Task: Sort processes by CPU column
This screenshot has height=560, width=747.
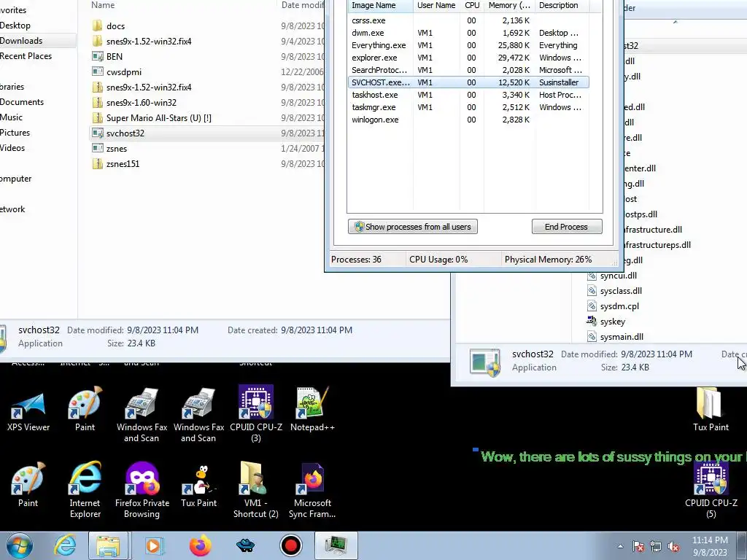Action: coord(472,6)
